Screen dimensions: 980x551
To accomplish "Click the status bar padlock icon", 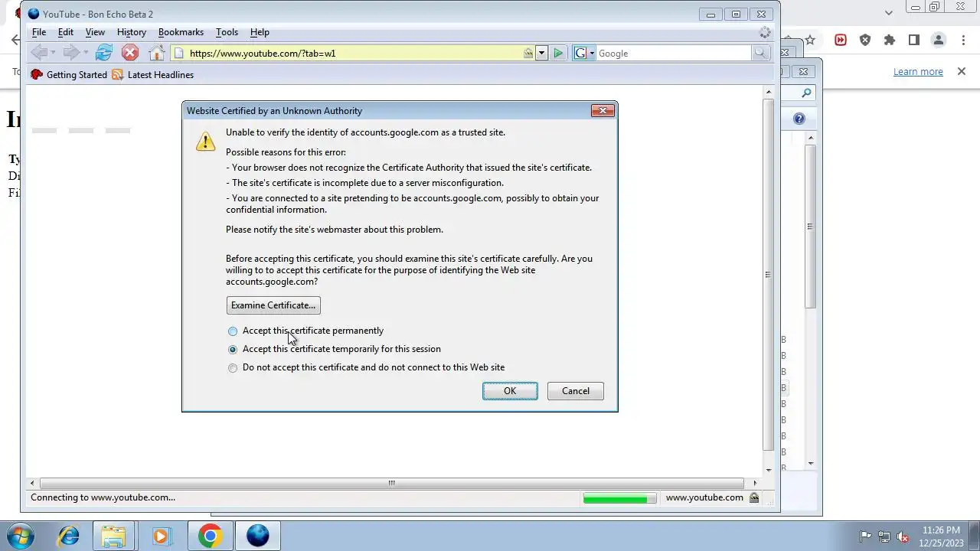I will 754,497.
